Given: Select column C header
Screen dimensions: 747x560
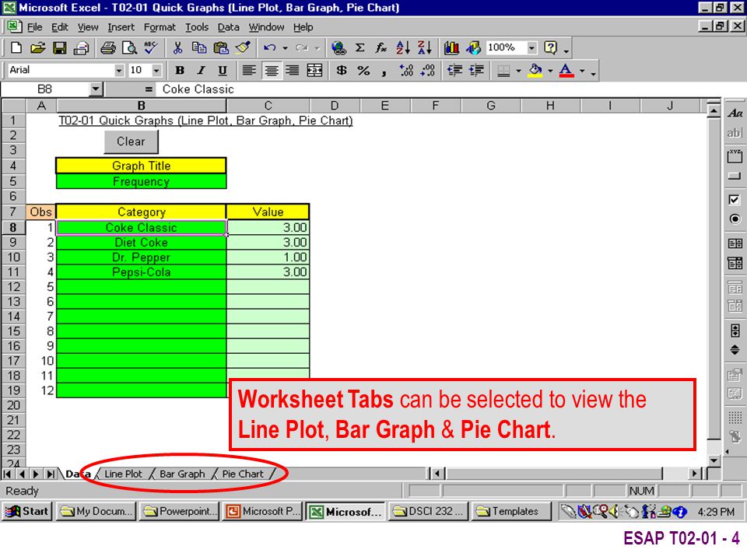Looking at the screenshot, I should [x=268, y=106].
